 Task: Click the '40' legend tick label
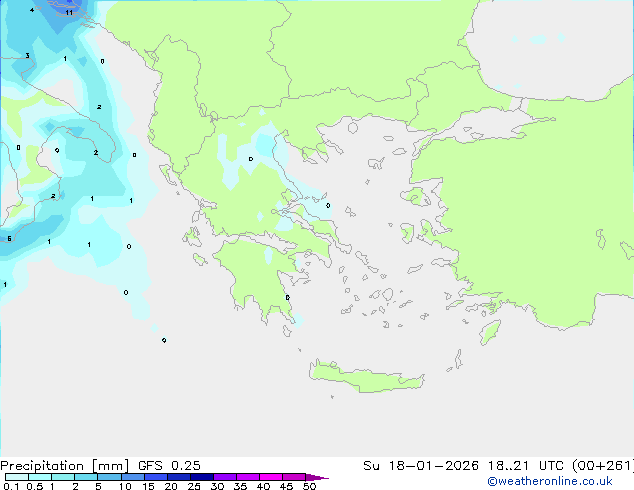click(x=263, y=486)
